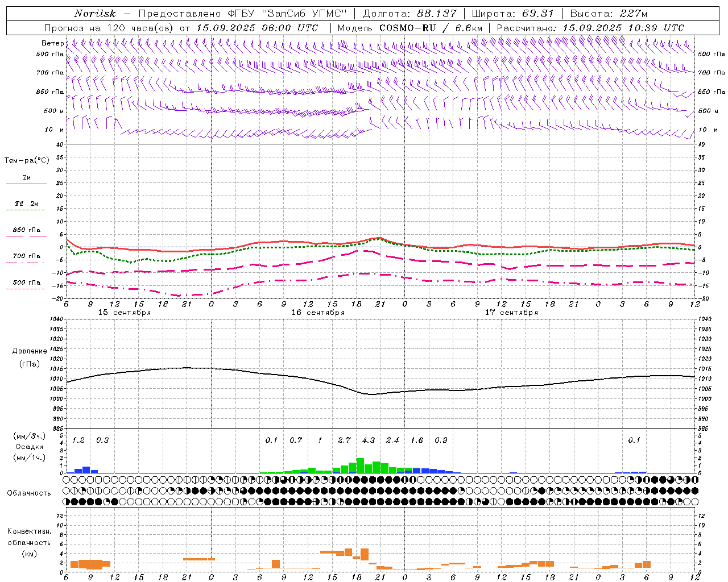
Task: Click the forecast start time 15.09.2025 06:00 UTC
Action: 257,28
